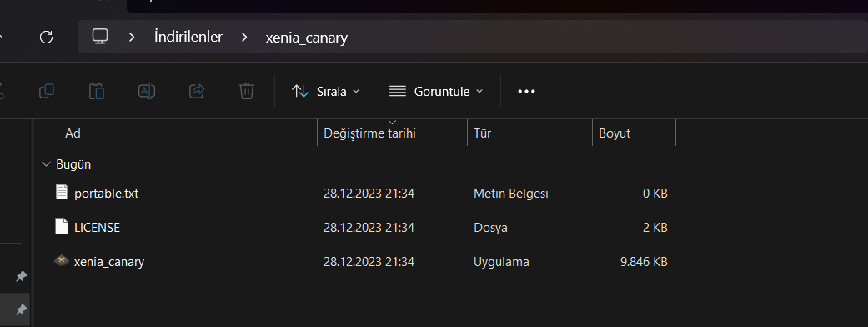The width and height of the screenshot is (868, 327).
Task: Click the xenia_canary breadcrumb in address bar
Action: pos(307,38)
